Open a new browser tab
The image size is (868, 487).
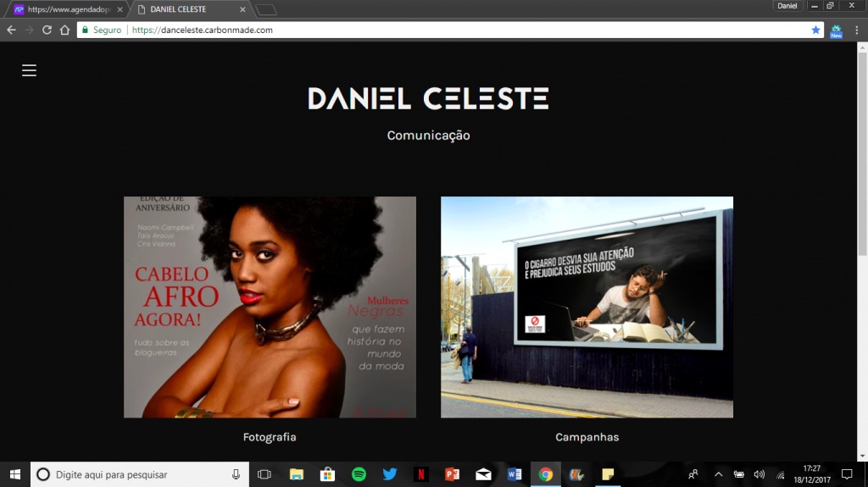[x=266, y=9]
